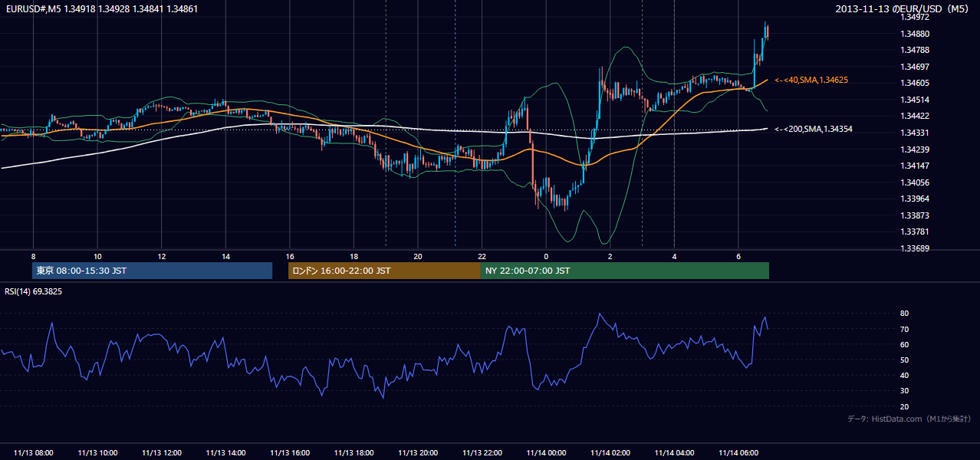Click price axis value 1.34239
The image size is (980, 460).
pos(915,149)
